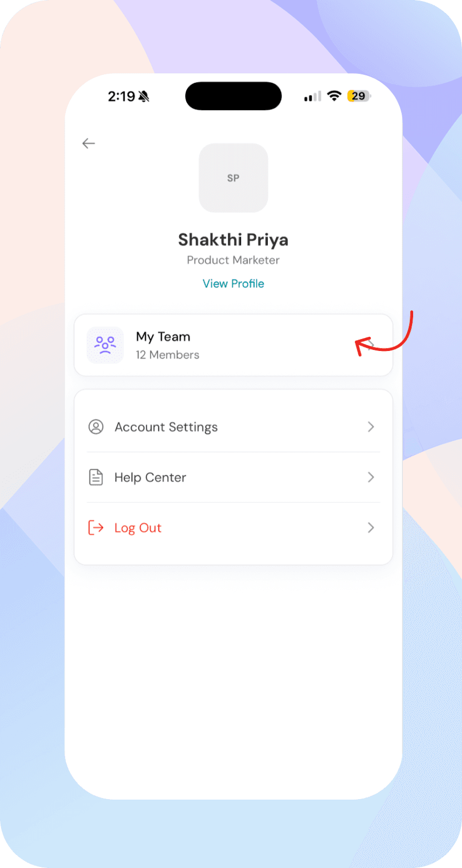Click the Help Center document icon
Viewport: 462px width, 868px height.
coord(96,477)
